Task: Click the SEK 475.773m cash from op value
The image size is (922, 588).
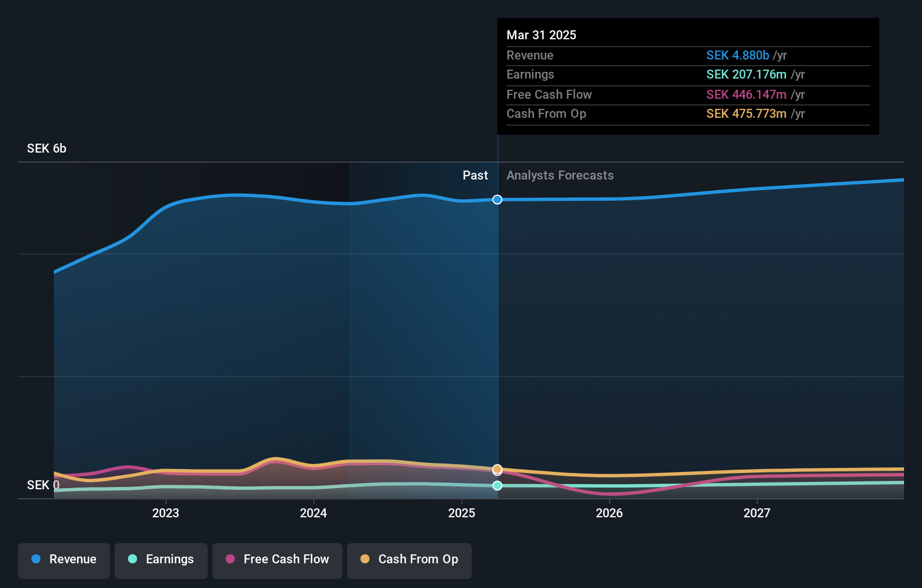Action: point(746,113)
